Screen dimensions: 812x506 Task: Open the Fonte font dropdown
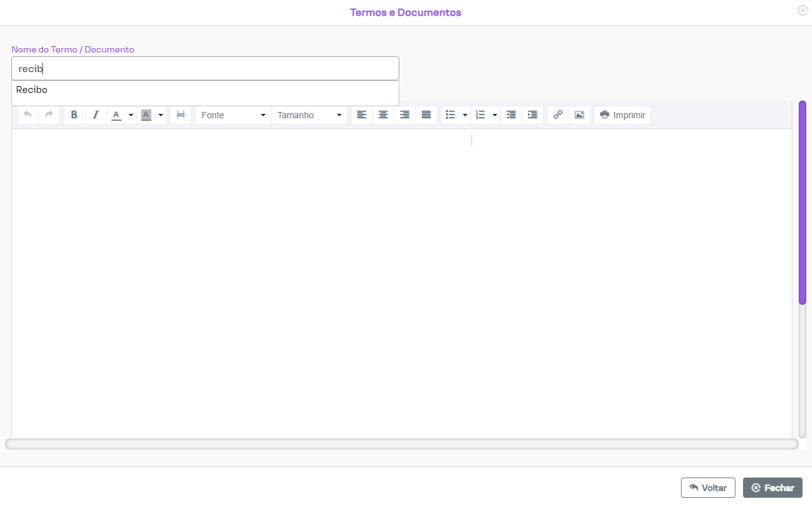click(233, 115)
